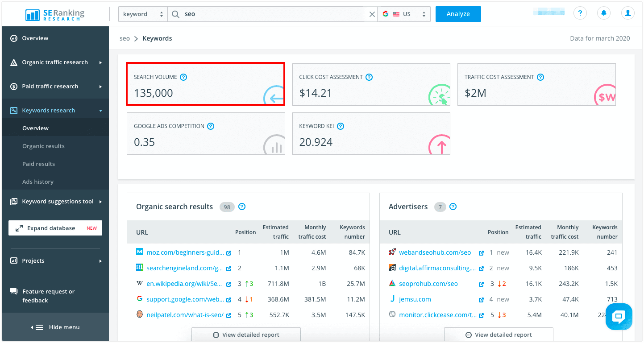This screenshot has height=343, width=644.
Task: Open help icon beside Organic search results
Action: (x=242, y=207)
